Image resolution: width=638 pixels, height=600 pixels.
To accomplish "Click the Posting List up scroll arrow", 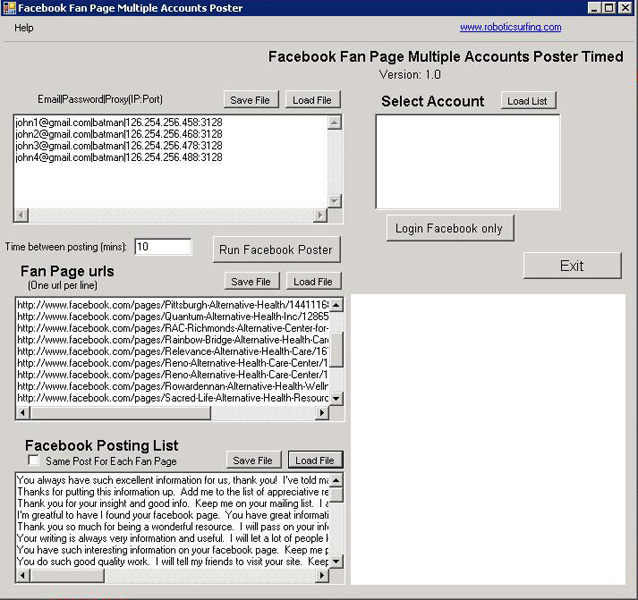I will point(336,480).
